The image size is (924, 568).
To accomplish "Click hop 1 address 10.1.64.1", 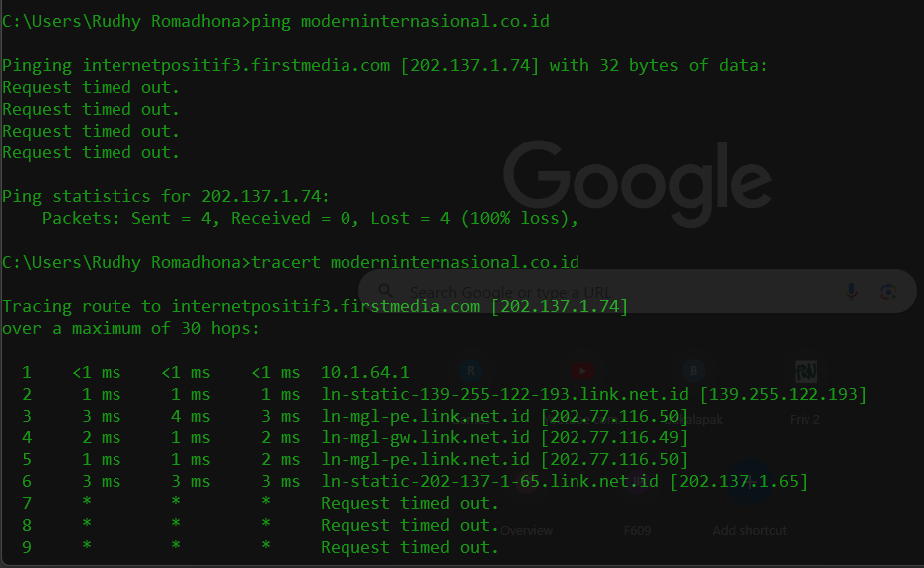I will (x=364, y=372).
